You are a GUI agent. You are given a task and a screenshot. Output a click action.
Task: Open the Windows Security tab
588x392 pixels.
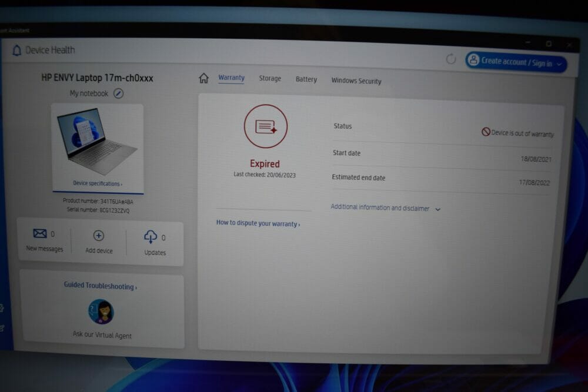point(356,81)
